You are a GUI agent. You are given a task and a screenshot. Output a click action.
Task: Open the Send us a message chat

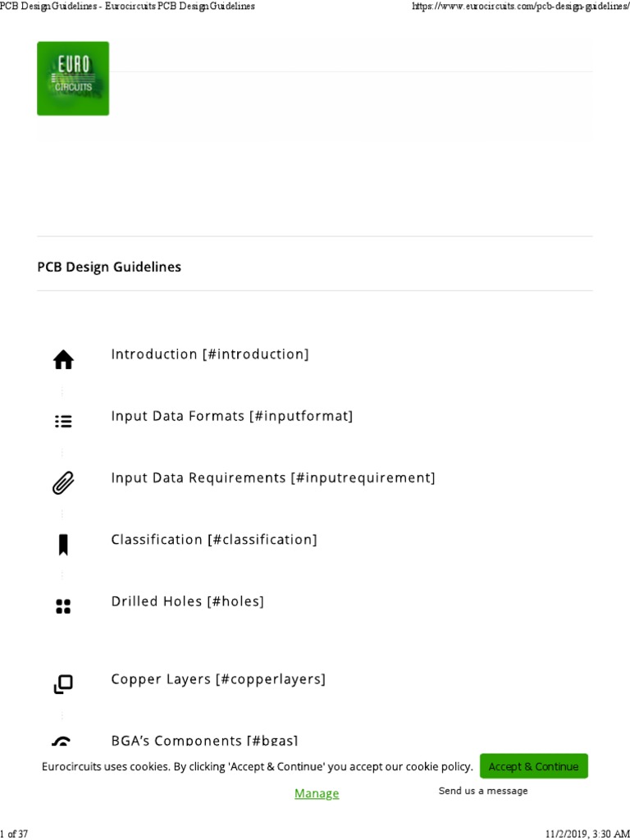pyautogui.click(x=483, y=791)
